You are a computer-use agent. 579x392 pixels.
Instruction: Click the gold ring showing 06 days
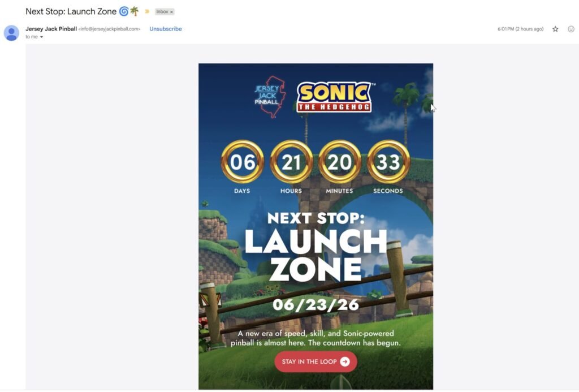point(242,161)
